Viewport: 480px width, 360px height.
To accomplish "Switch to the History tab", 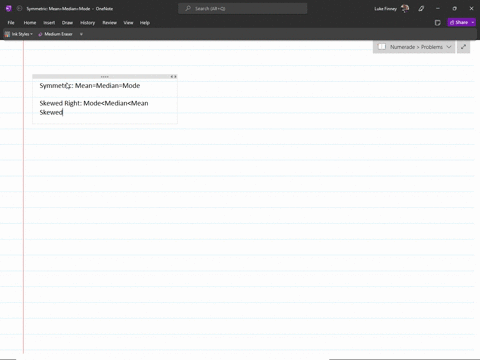I will (x=87, y=23).
